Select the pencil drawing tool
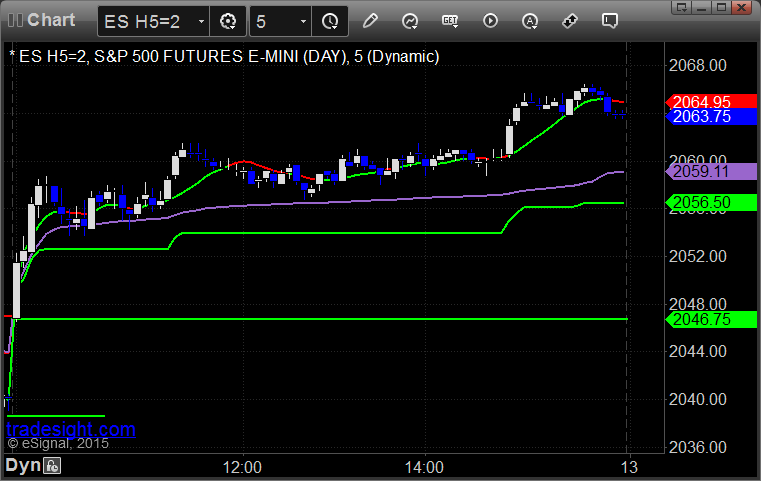This screenshot has height=481, width=761. [370, 21]
